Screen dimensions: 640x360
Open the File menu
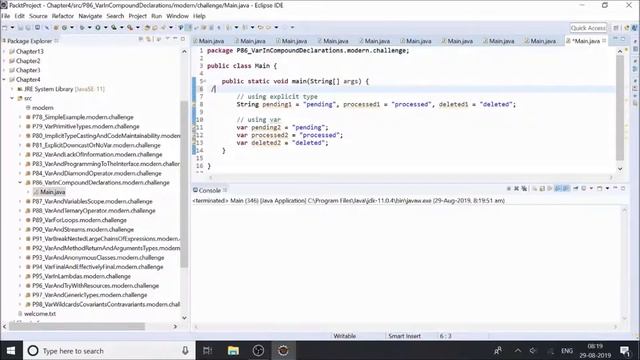click(6, 16)
